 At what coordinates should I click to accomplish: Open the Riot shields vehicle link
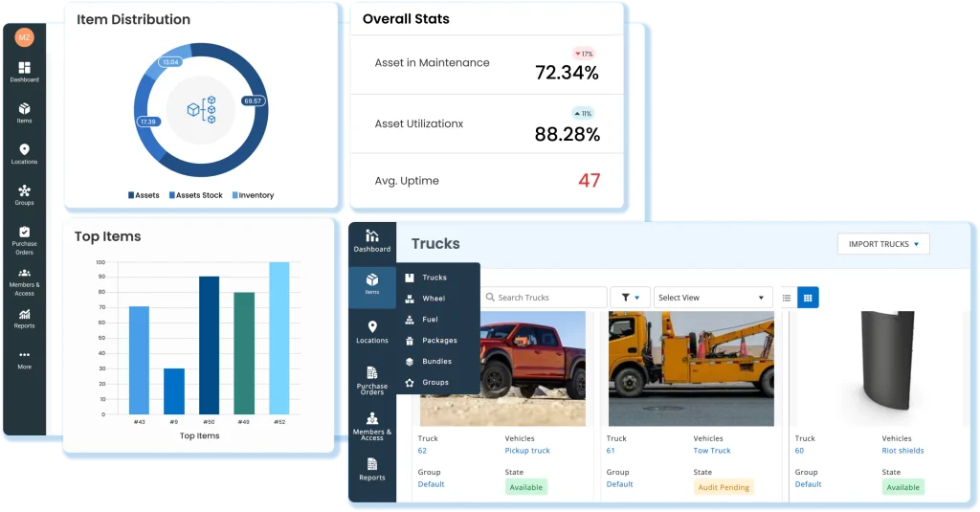click(x=903, y=451)
